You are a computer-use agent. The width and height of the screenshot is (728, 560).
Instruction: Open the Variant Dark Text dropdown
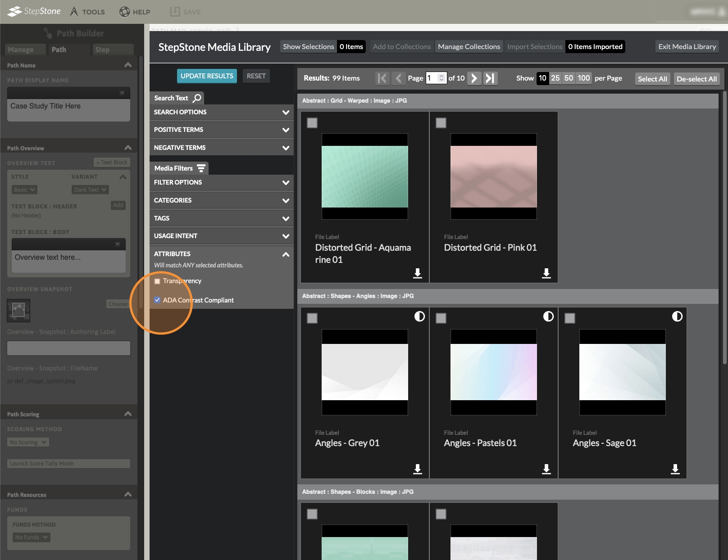pos(90,190)
